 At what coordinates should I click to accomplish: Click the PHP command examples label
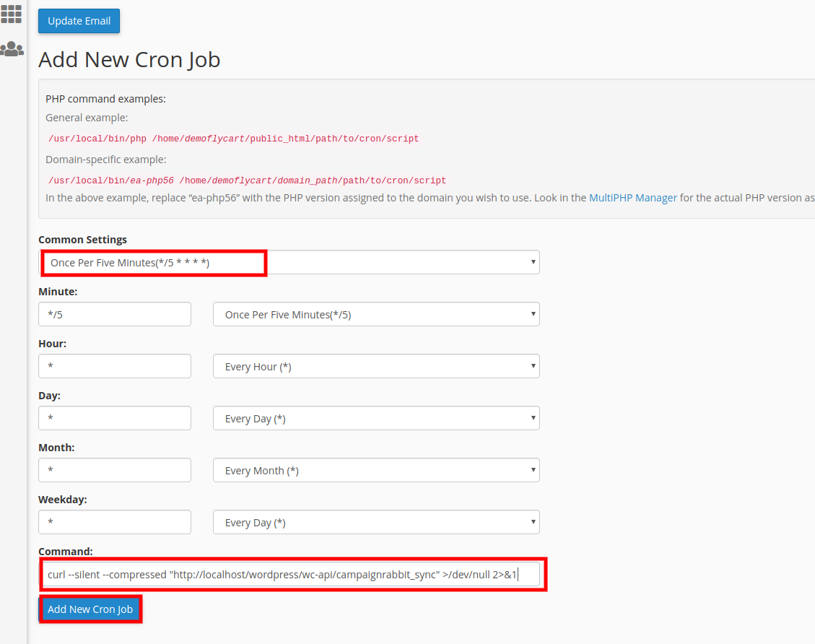(105, 99)
